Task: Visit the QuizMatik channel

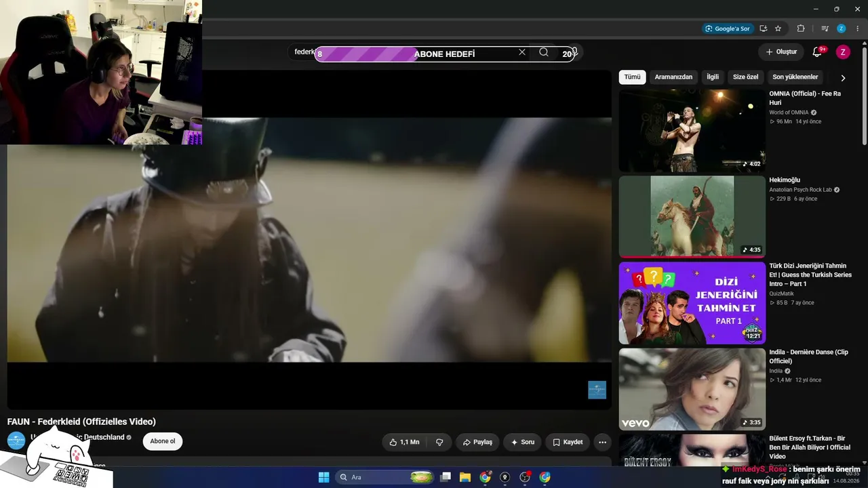Action: 781,293
